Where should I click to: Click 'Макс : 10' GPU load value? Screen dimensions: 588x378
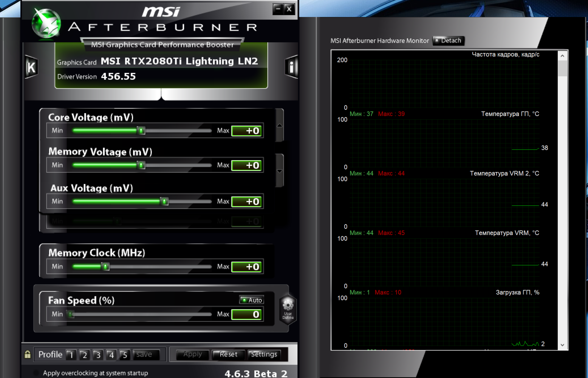388,292
